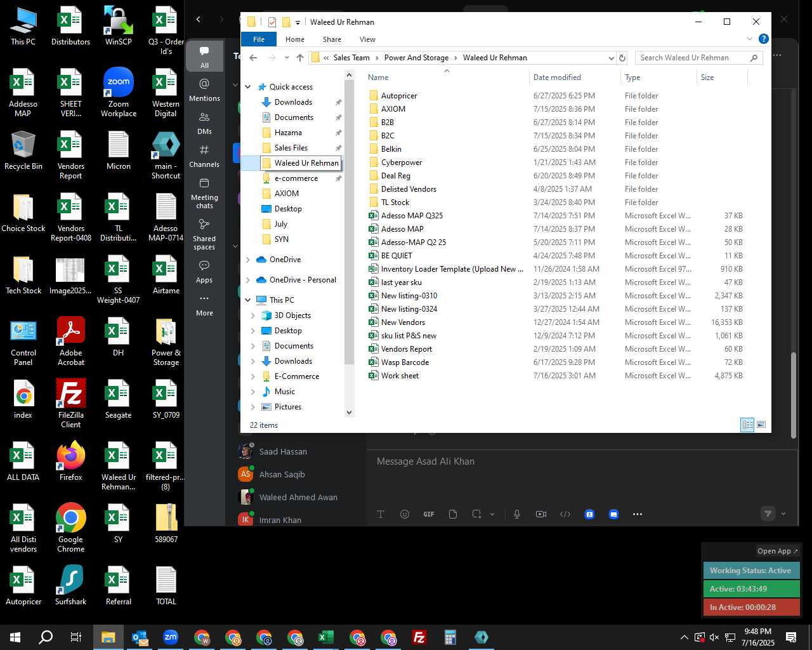Refresh the File Explorer address bar
The width and height of the screenshot is (812, 650).
(x=622, y=58)
